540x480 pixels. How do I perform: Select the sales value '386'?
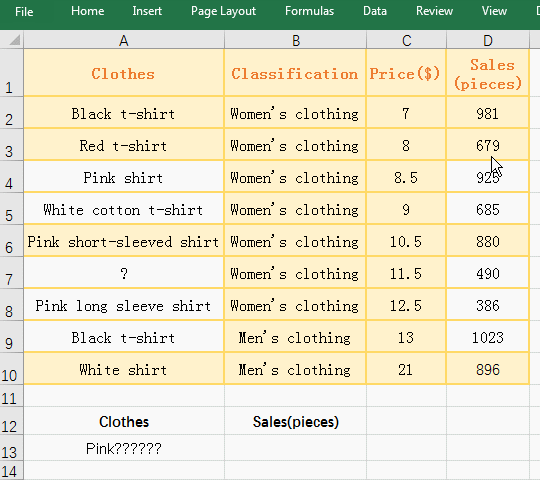coord(488,305)
